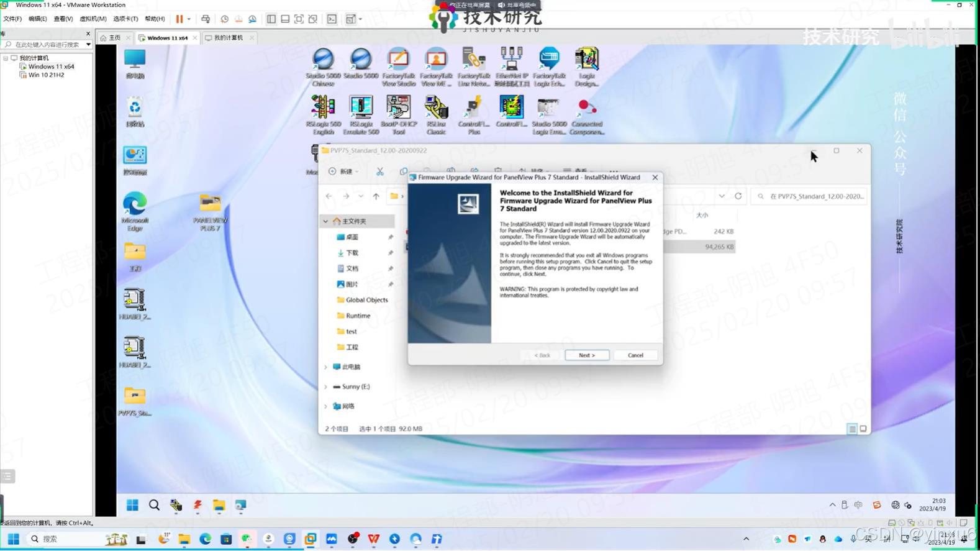Switch to the 主页 tab
Viewport: 980px width, 551px height.
[115, 38]
